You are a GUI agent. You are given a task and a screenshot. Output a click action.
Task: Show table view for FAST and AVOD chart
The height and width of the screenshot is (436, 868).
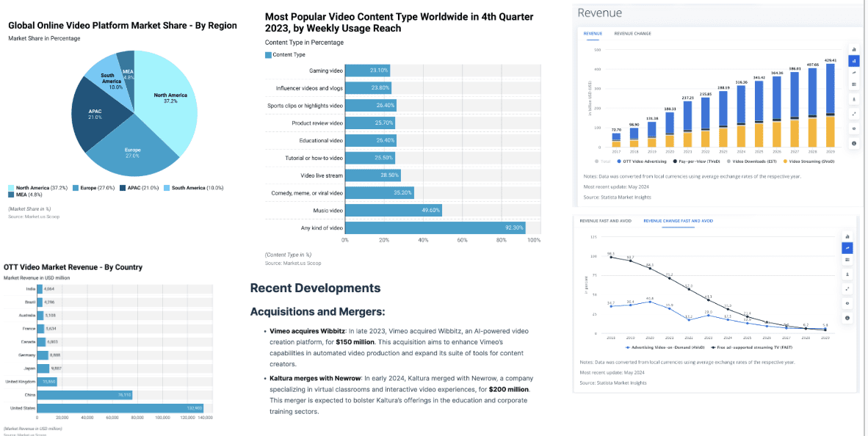[x=847, y=260]
